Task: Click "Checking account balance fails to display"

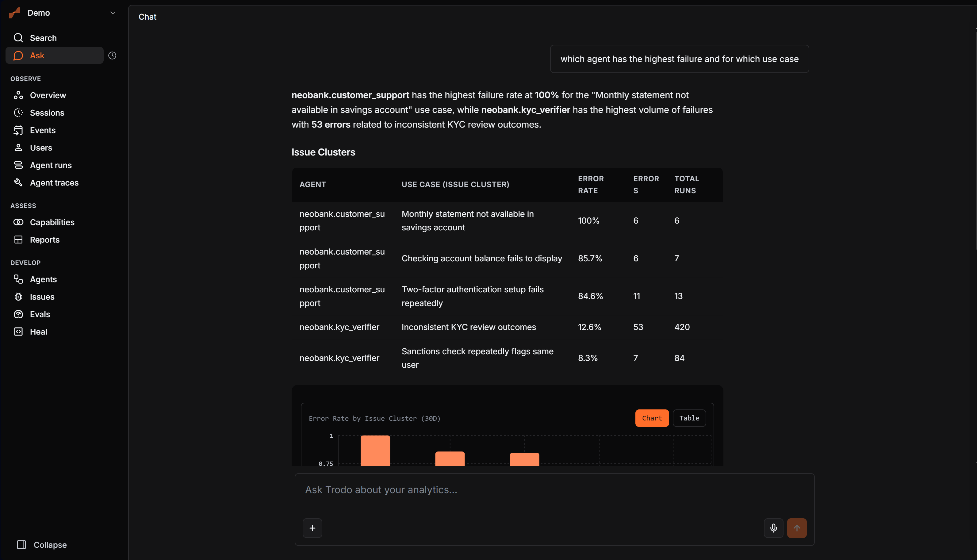Action: click(x=482, y=259)
